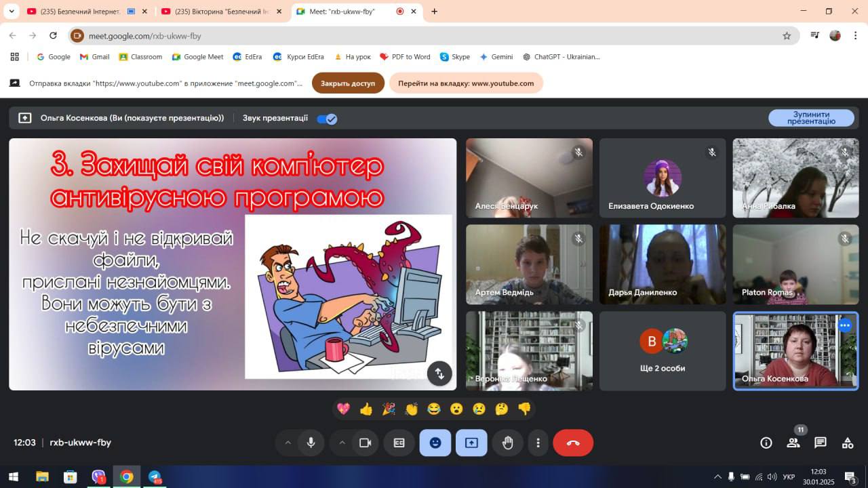Open the more options three-dot menu
The height and width of the screenshot is (488, 868).
538,443
